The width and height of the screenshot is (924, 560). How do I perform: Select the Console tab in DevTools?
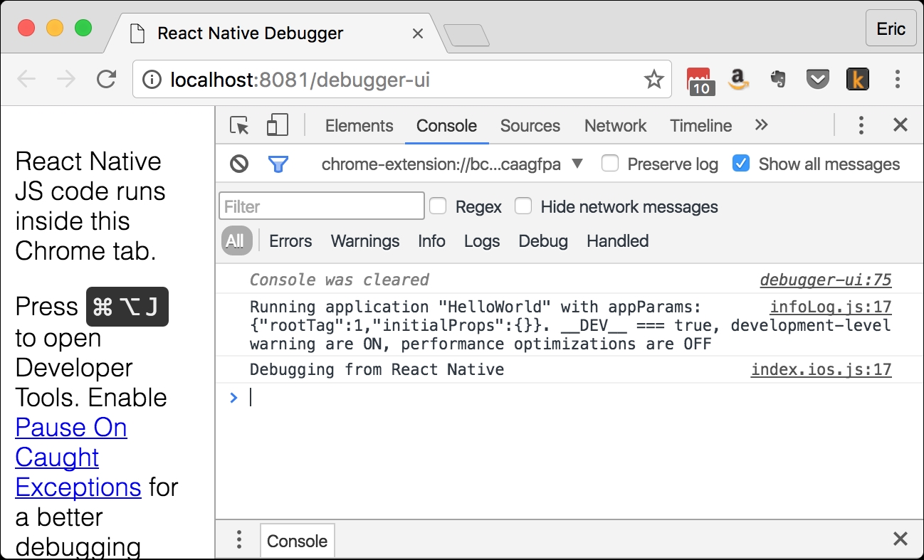(446, 126)
